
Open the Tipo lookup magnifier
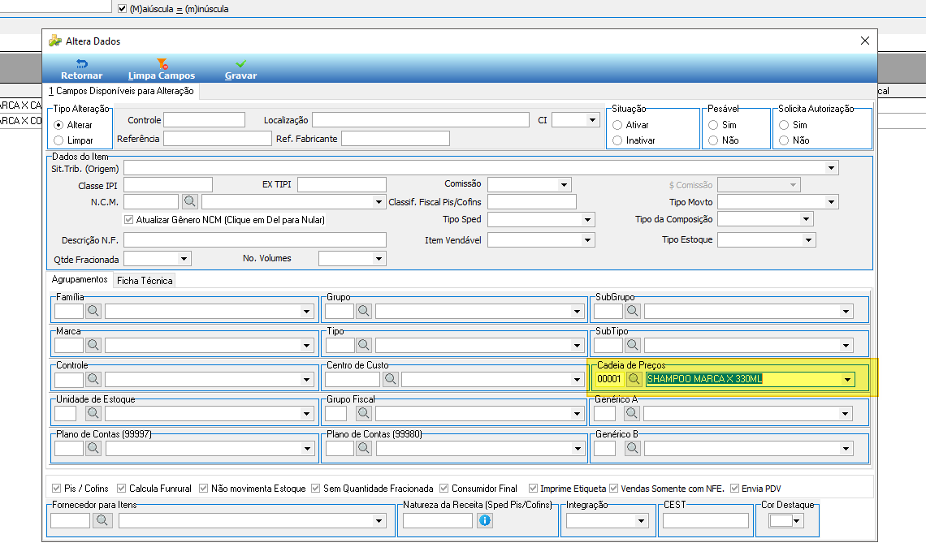(364, 345)
